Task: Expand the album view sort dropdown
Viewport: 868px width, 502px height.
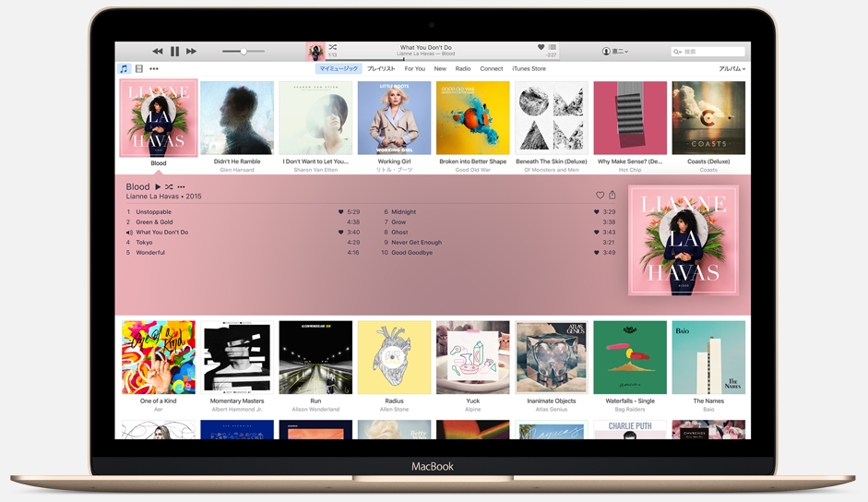Action: tap(731, 69)
